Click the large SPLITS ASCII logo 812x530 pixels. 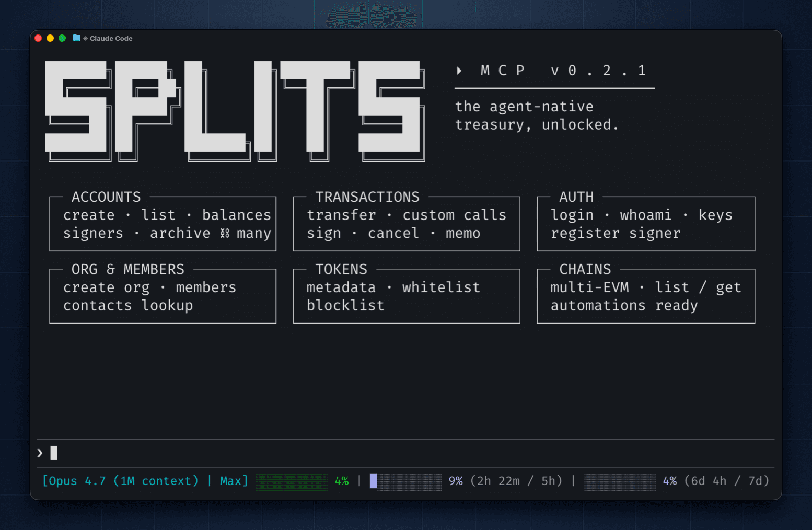(x=235, y=110)
